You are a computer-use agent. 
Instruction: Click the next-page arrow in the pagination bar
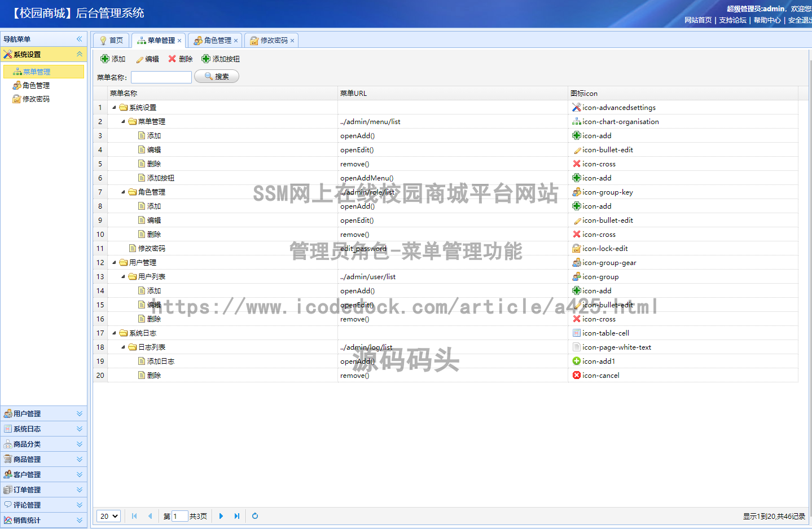[x=221, y=516]
